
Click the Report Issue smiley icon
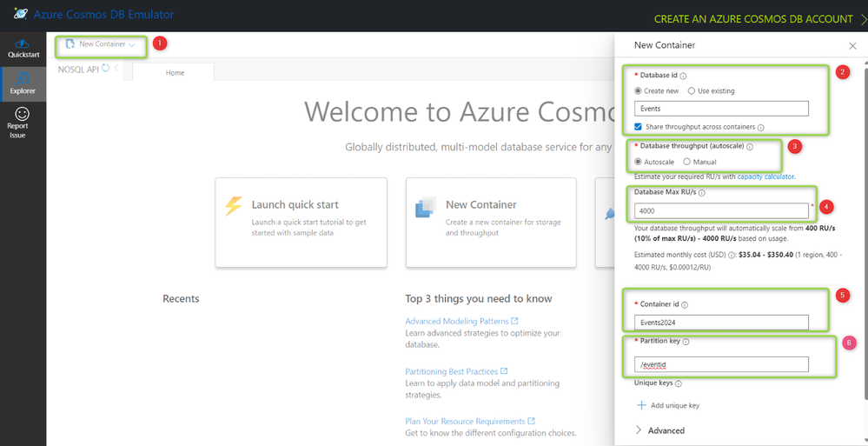[23, 114]
